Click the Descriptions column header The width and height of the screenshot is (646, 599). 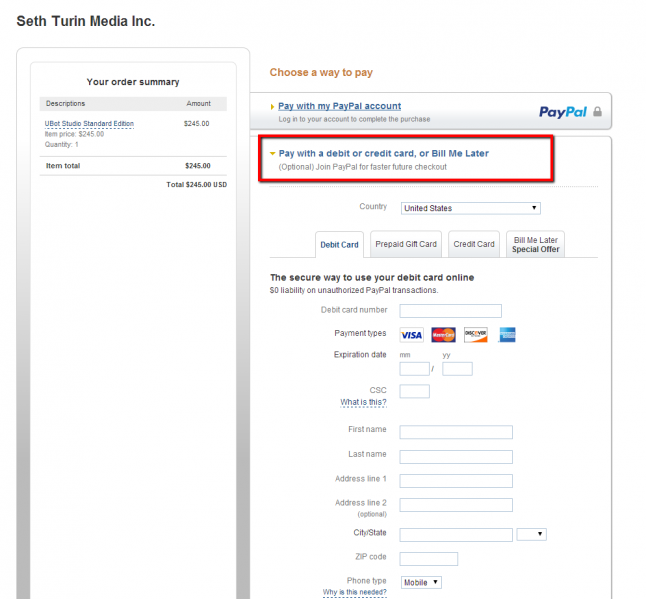tap(66, 103)
